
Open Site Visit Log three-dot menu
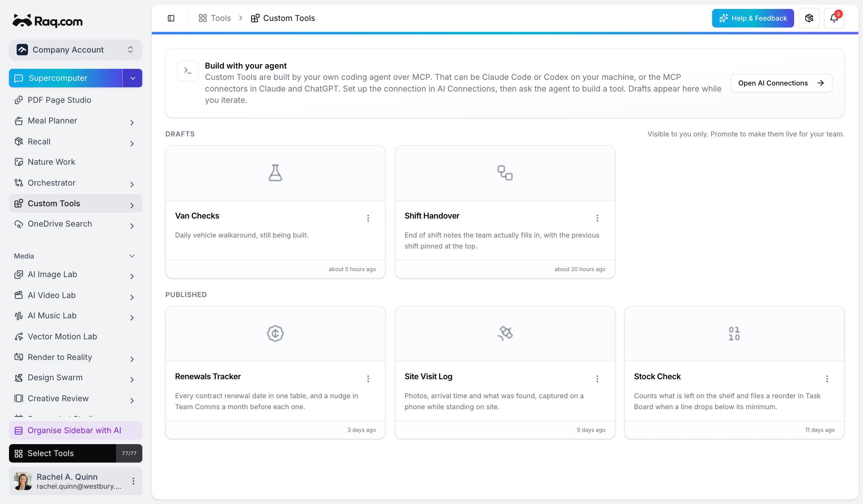tap(597, 379)
